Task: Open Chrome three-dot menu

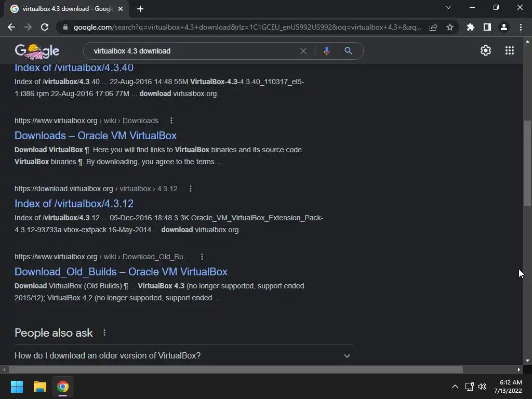Action: coord(521,27)
